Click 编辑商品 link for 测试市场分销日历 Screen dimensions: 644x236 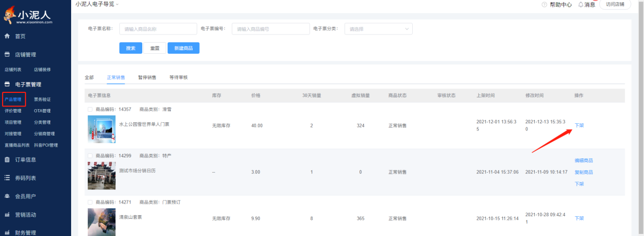click(x=584, y=160)
